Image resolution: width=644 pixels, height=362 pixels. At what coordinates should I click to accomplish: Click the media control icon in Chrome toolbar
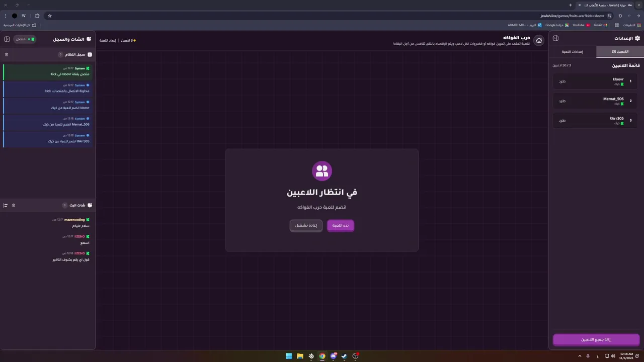point(23,16)
